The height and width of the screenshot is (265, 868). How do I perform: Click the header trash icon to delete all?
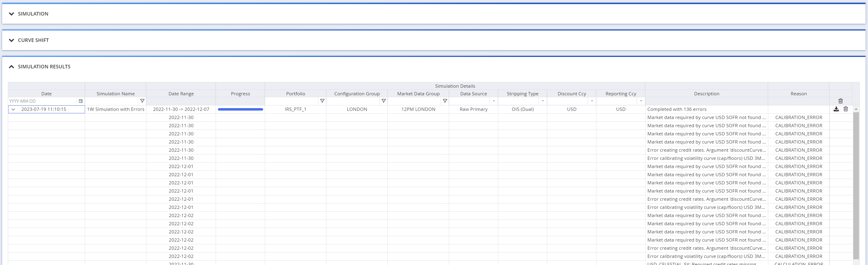pos(840,101)
